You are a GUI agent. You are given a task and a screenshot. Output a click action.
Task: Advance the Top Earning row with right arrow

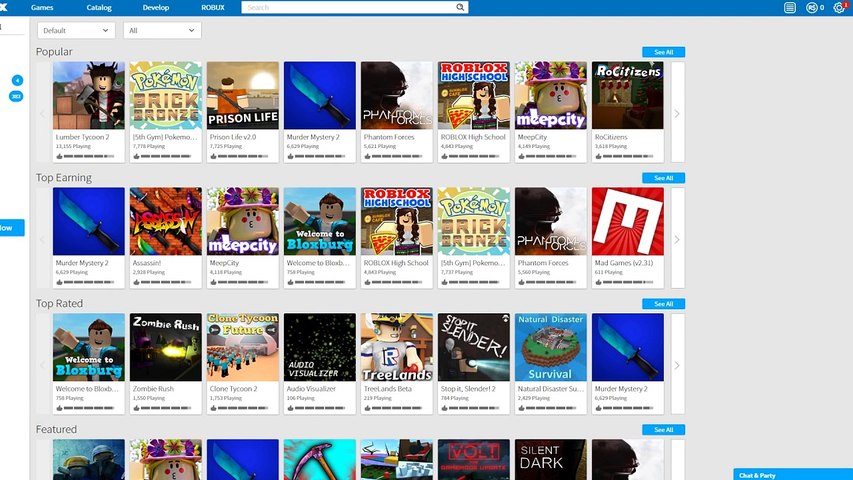[x=677, y=239]
